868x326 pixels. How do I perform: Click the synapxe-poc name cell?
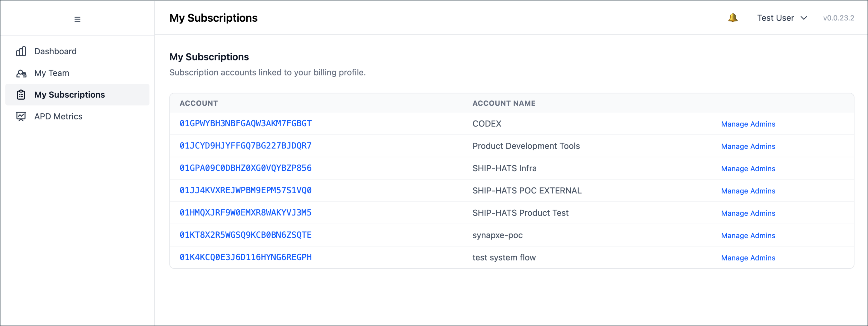pyautogui.click(x=497, y=235)
